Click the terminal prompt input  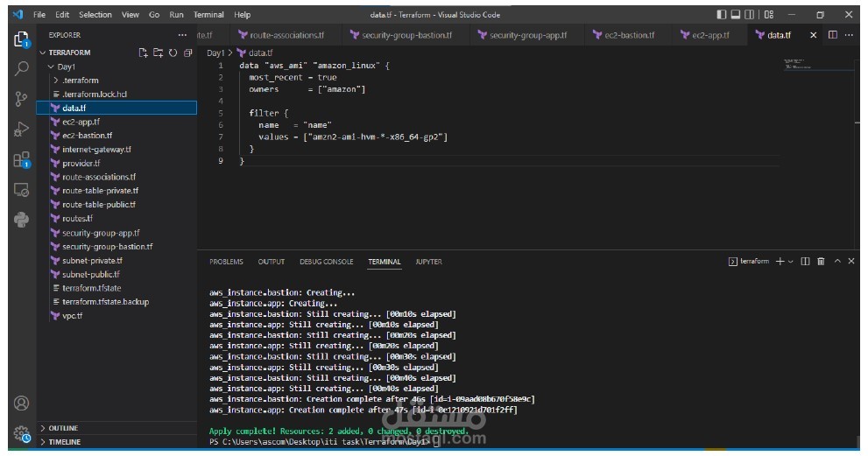[x=436, y=442]
